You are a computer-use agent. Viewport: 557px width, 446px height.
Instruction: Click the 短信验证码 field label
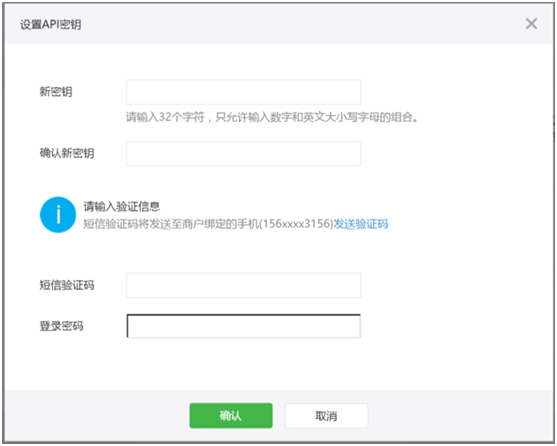click(67, 285)
